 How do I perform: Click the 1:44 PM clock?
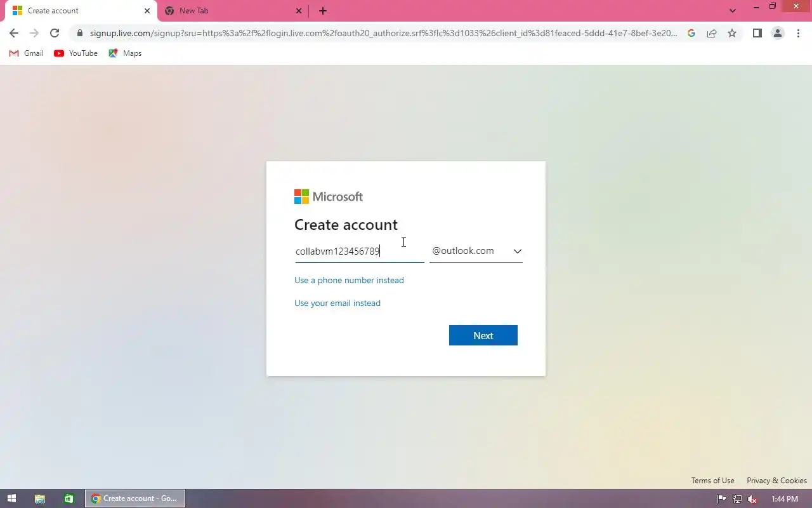(785, 499)
